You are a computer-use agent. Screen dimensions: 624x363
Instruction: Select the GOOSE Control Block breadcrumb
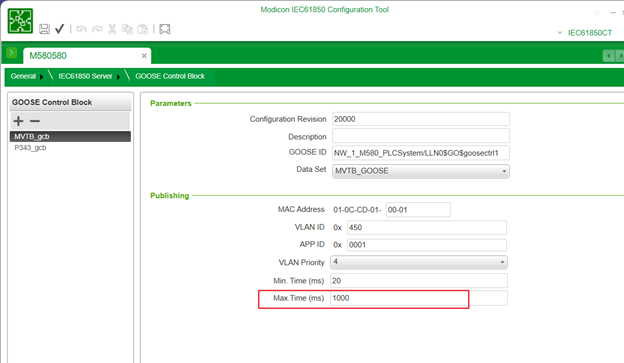click(x=170, y=76)
